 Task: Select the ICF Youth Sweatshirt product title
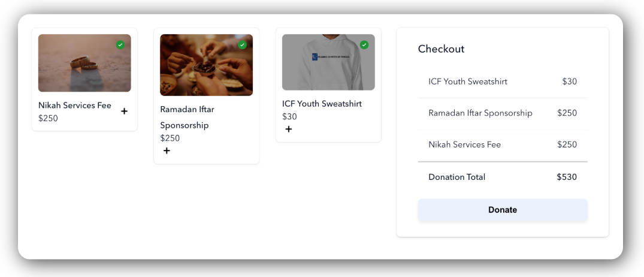coord(322,104)
